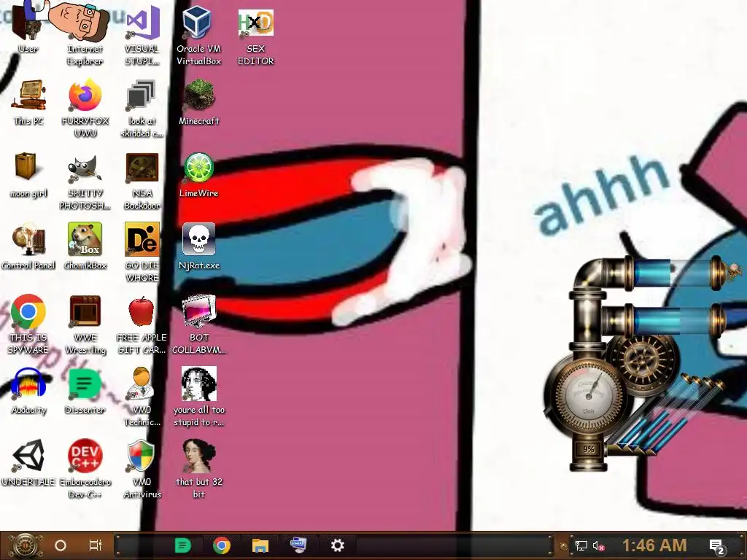Open the Action Center notifications icon
Screen dimensions: 747x560
pyautogui.click(x=717, y=547)
